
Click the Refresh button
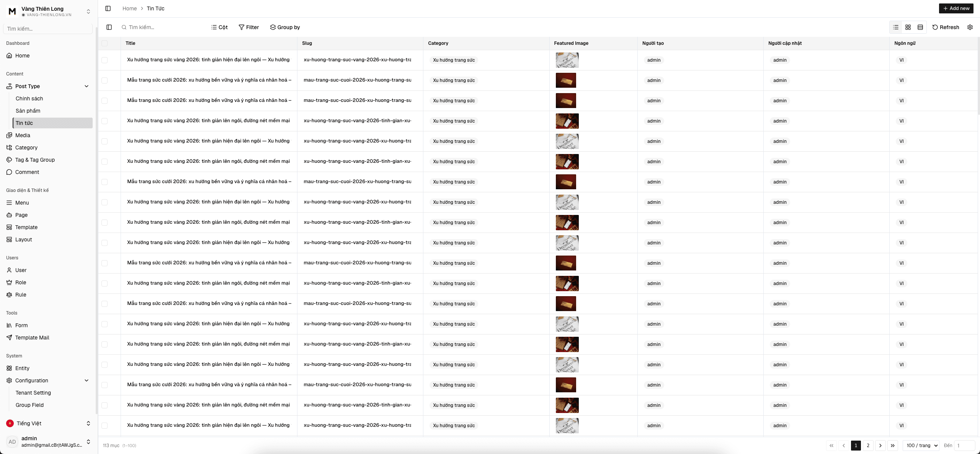pyautogui.click(x=946, y=27)
